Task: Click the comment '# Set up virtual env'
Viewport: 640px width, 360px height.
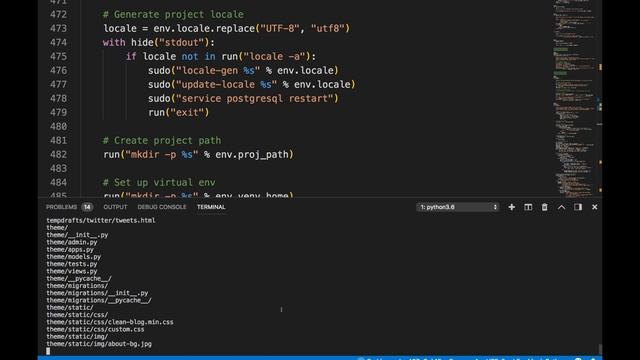Action: [159, 182]
